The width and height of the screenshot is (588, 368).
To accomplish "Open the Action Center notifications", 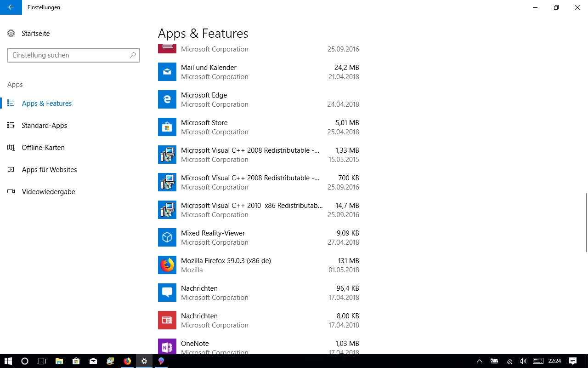I will [573, 361].
